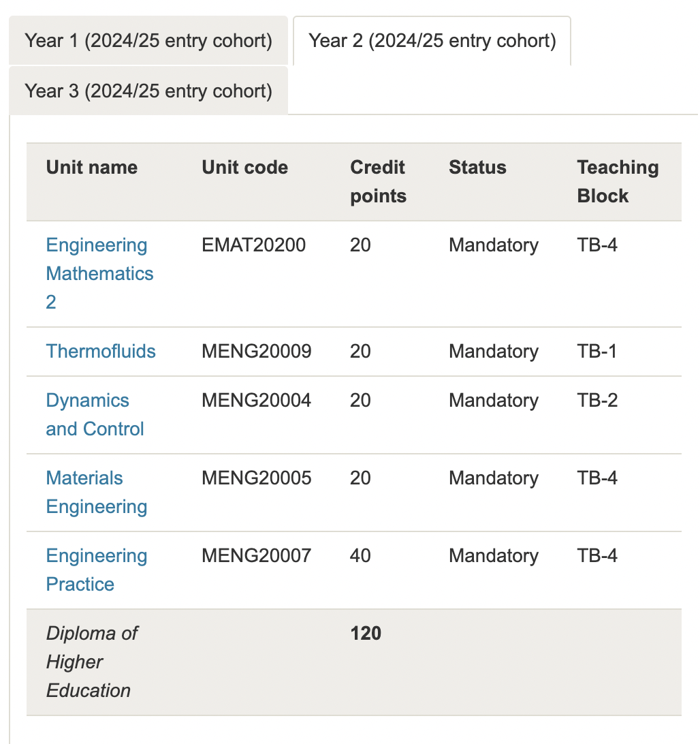Click the TB-1 teaching block cell

tap(597, 352)
